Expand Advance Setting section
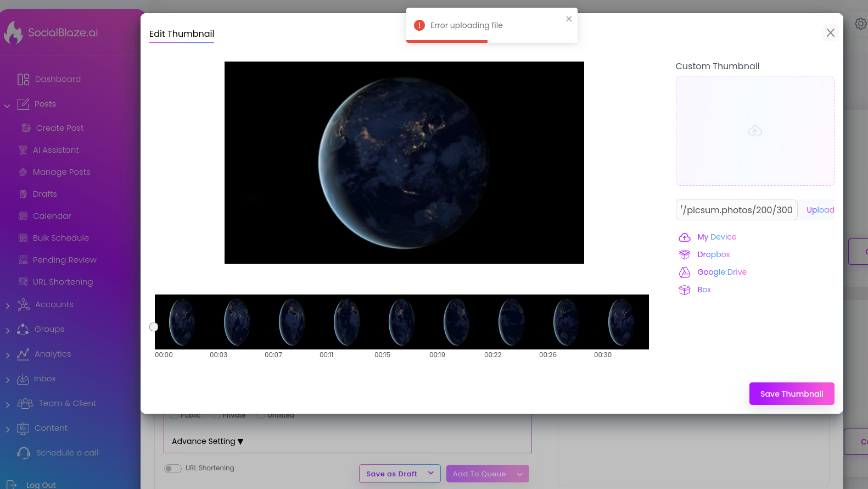Image resolution: width=868 pixels, height=489 pixels. click(x=208, y=441)
